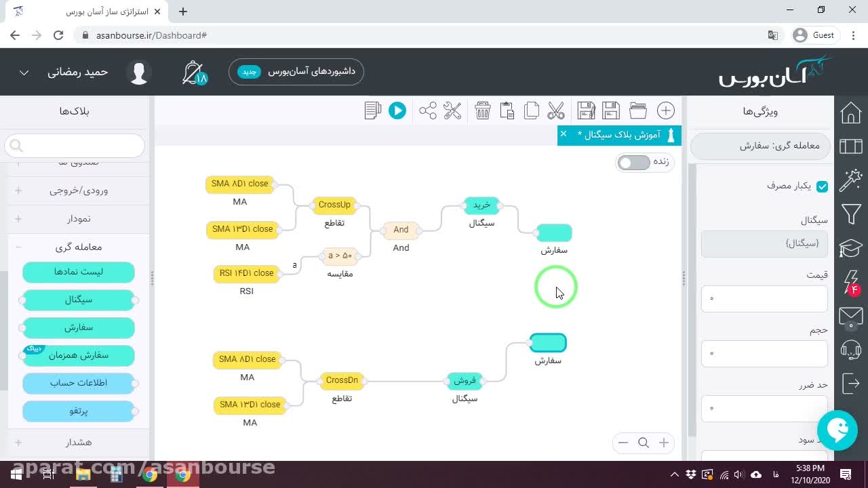Run the strategy with the play button
868x488 pixels.
397,110
